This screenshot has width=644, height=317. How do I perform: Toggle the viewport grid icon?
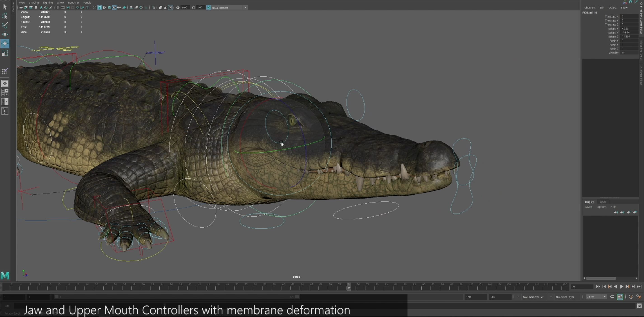click(x=58, y=7)
